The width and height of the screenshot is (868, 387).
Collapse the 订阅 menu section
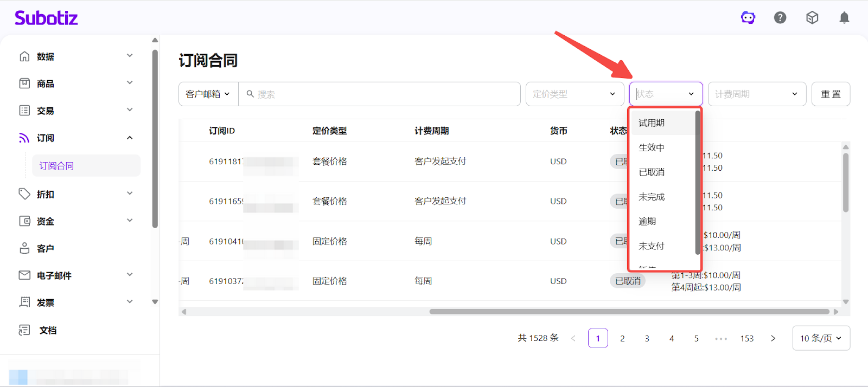tap(130, 138)
